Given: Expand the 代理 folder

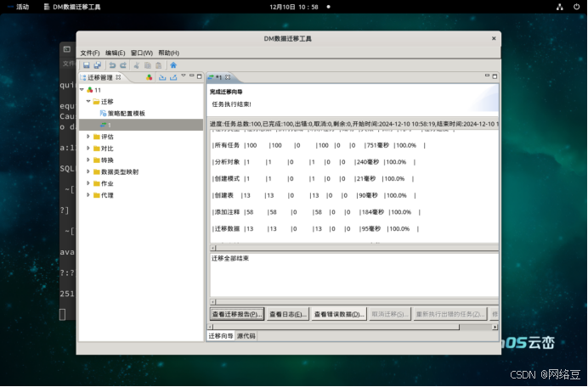Looking at the screenshot, I should point(88,195).
